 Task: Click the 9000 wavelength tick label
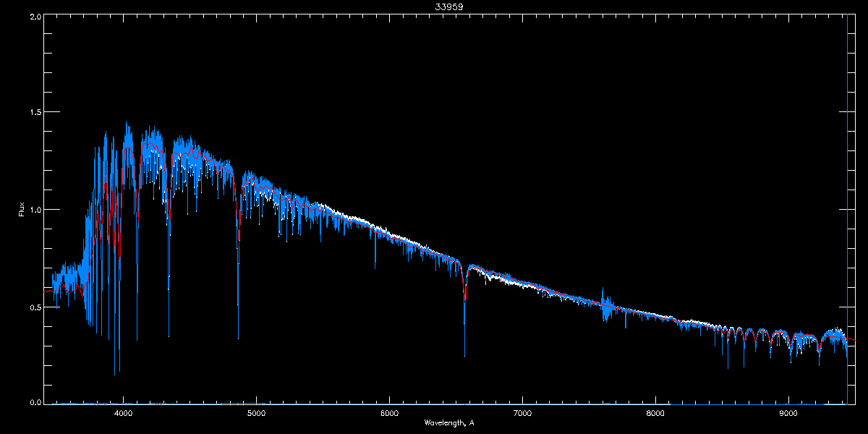click(788, 413)
